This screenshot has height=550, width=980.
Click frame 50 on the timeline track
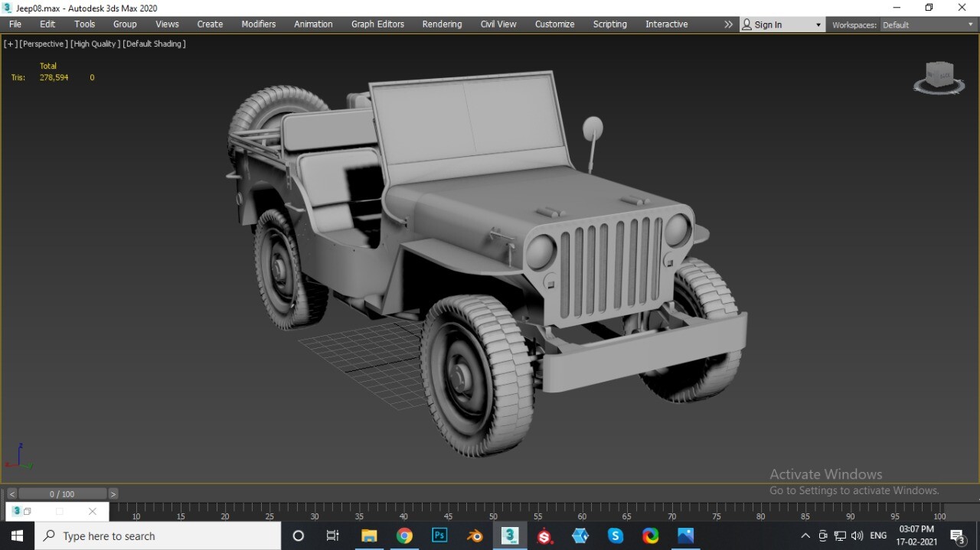tap(493, 511)
